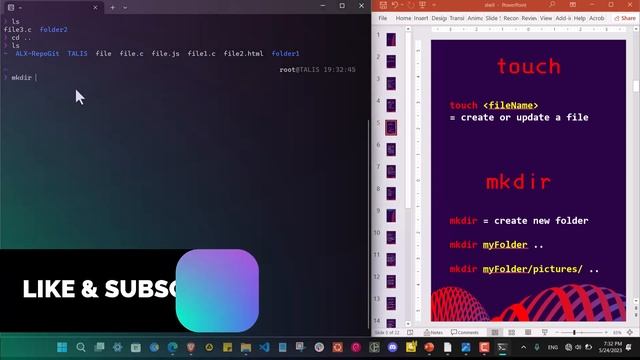
Task: Open Visual Studio Code from taskbar
Action: click(x=264, y=347)
